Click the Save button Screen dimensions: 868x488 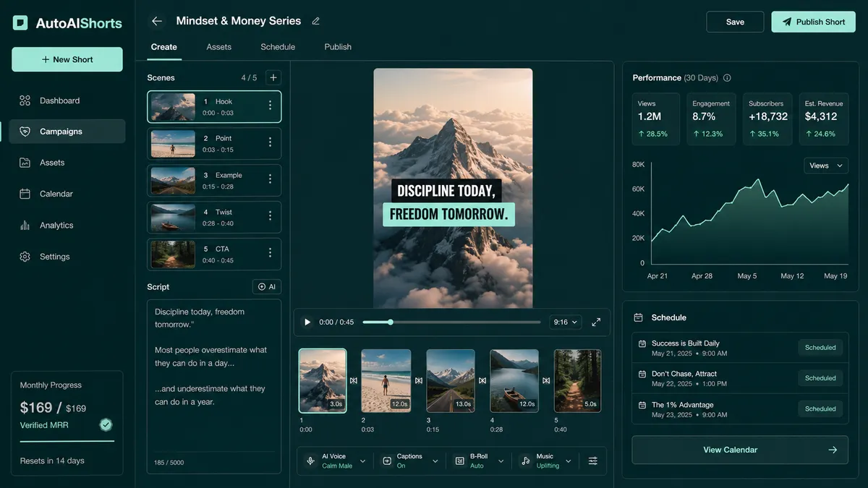[x=735, y=22]
